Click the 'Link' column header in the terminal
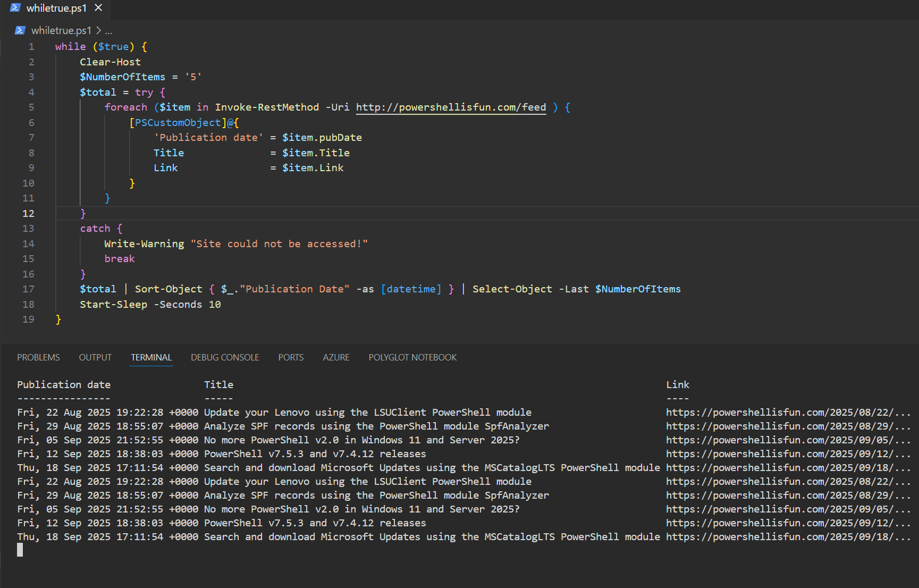The height and width of the screenshot is (588, 919). pos(678,384)
